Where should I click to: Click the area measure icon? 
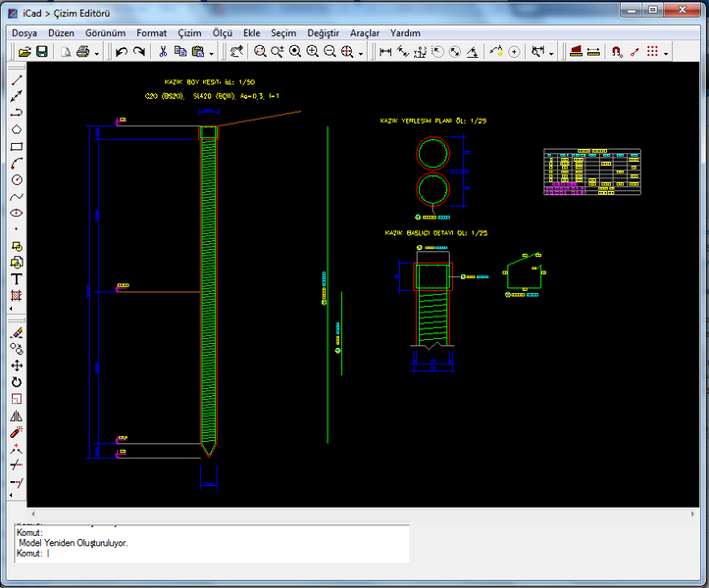(x=576, y=52)
